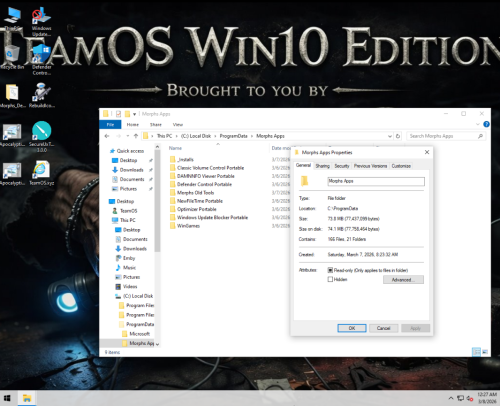
Task: Click the Search Morphs Apps box
Action: (446, 136)
